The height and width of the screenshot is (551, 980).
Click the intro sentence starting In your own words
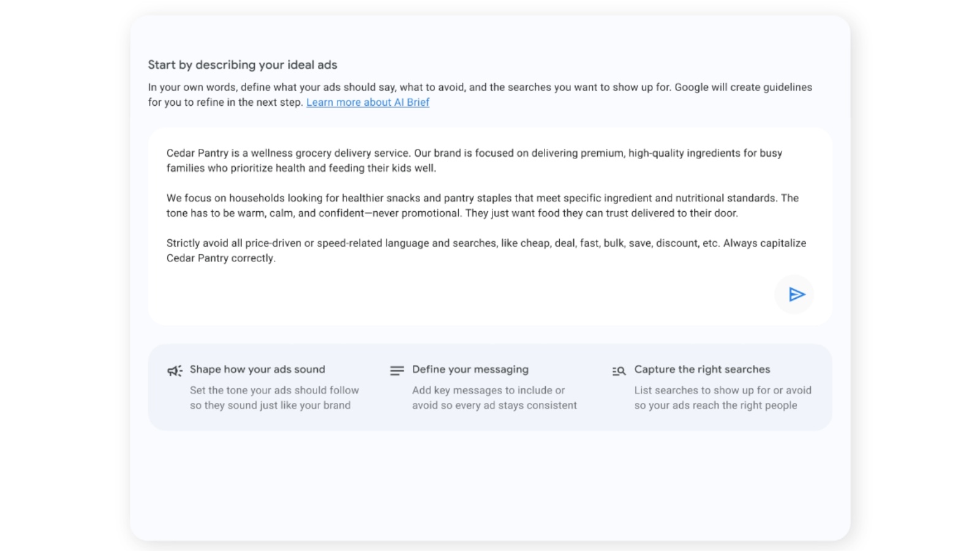point(480,95)
